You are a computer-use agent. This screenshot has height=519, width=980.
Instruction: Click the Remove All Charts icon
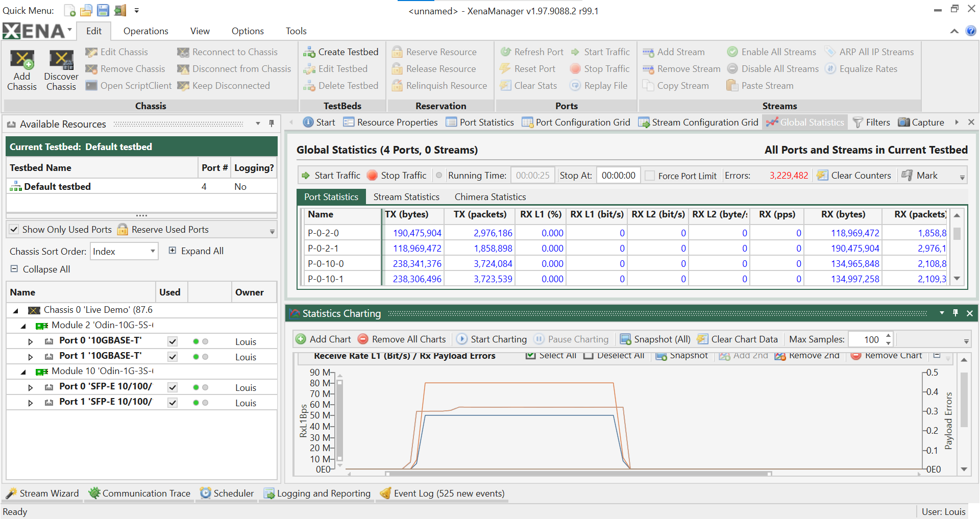(363, 339)
